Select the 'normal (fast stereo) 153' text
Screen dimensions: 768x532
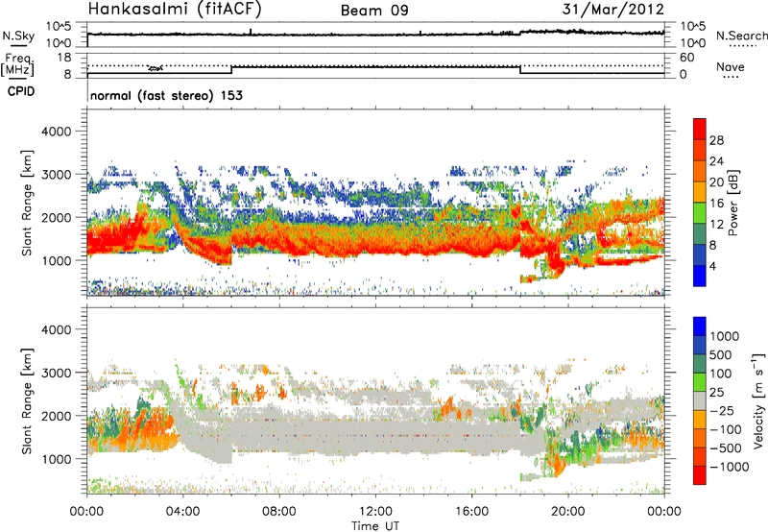[x=166, y=96]
